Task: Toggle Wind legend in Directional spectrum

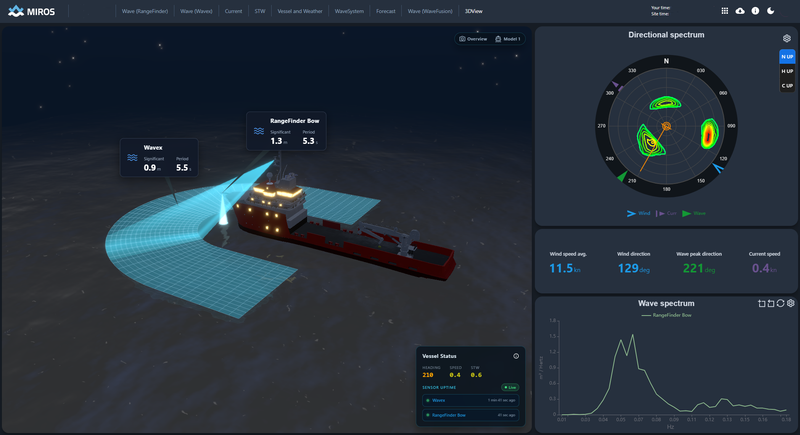Action: [x=638, y=213]
